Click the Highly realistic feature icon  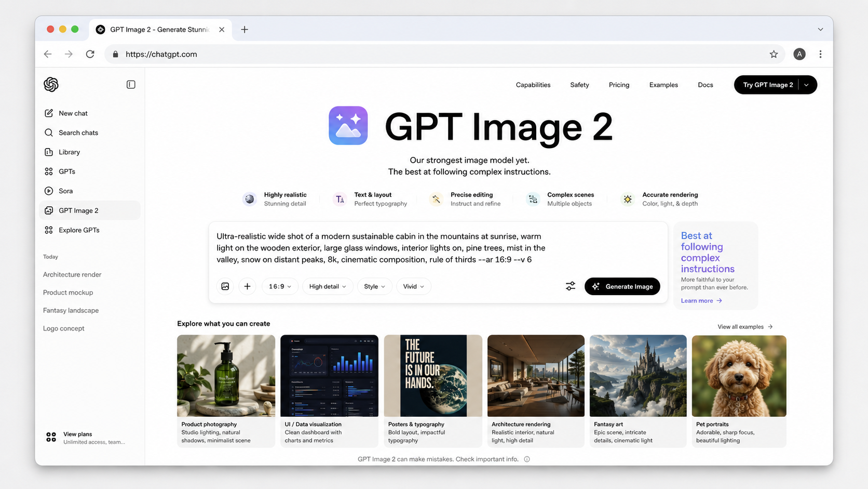(250, 199)
